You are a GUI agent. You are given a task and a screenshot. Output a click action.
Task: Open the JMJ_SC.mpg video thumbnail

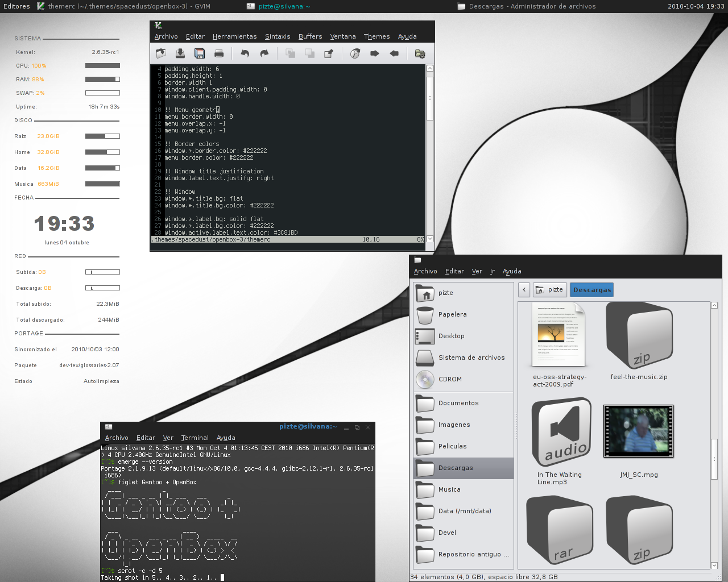click(x=638, y=431)
